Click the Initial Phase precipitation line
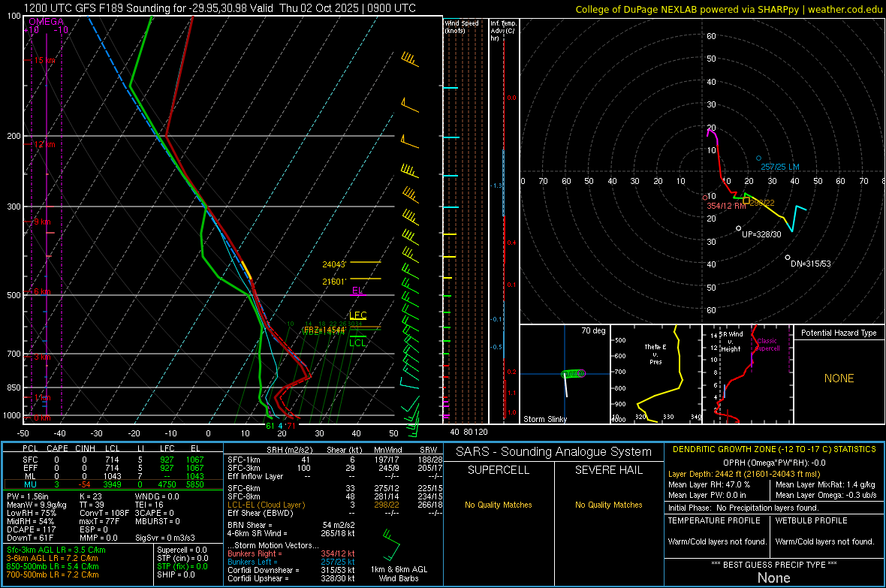The image size is (886, 588). (743, 508)
